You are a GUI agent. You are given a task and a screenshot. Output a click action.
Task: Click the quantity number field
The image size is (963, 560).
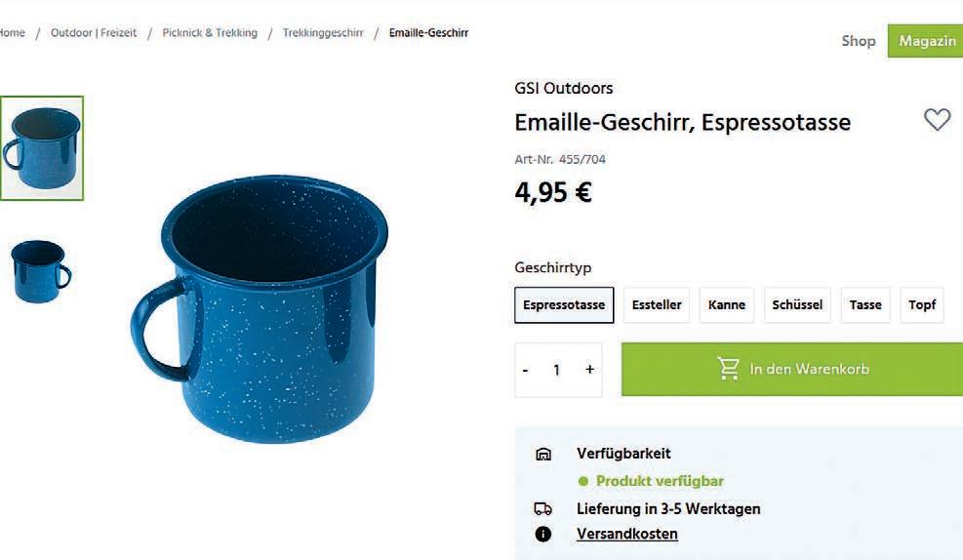pos(556,370)
